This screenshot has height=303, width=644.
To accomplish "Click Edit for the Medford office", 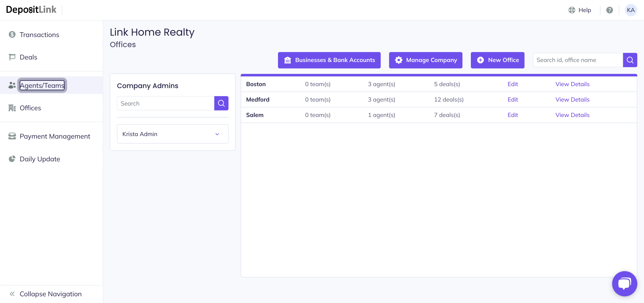I will pyautogui.click(x=513, y=100).
